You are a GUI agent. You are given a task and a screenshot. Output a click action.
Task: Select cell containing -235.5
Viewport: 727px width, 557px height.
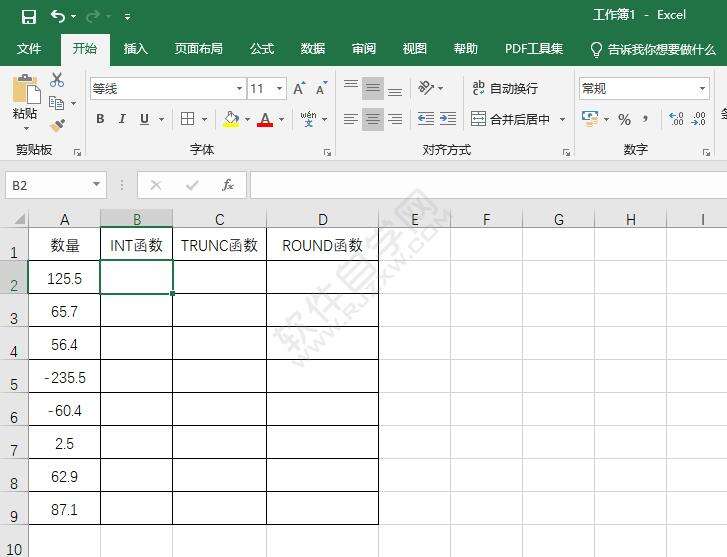(x=64, y=377)
